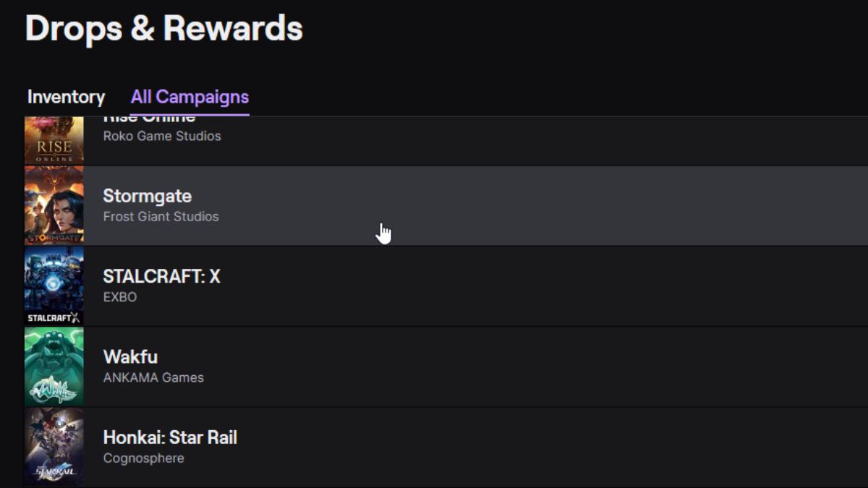Open the Stormgate game cover thumbnail
Screen dimensions: 868x488
[54, 205]
